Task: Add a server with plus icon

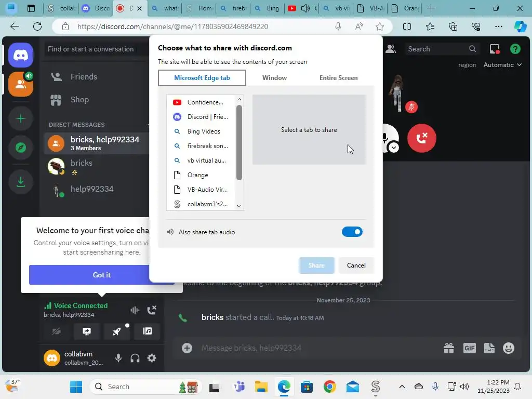Action: click(21, 119)
